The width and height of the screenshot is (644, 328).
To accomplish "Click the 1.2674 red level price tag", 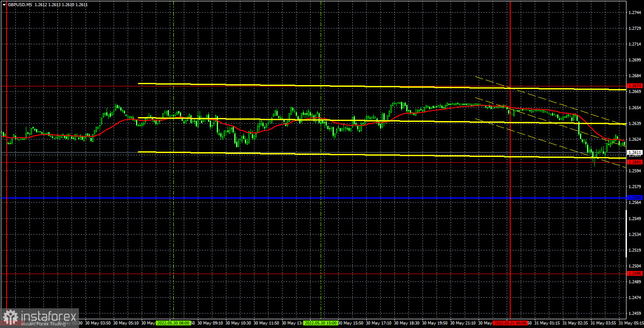I will pos(635,86).
